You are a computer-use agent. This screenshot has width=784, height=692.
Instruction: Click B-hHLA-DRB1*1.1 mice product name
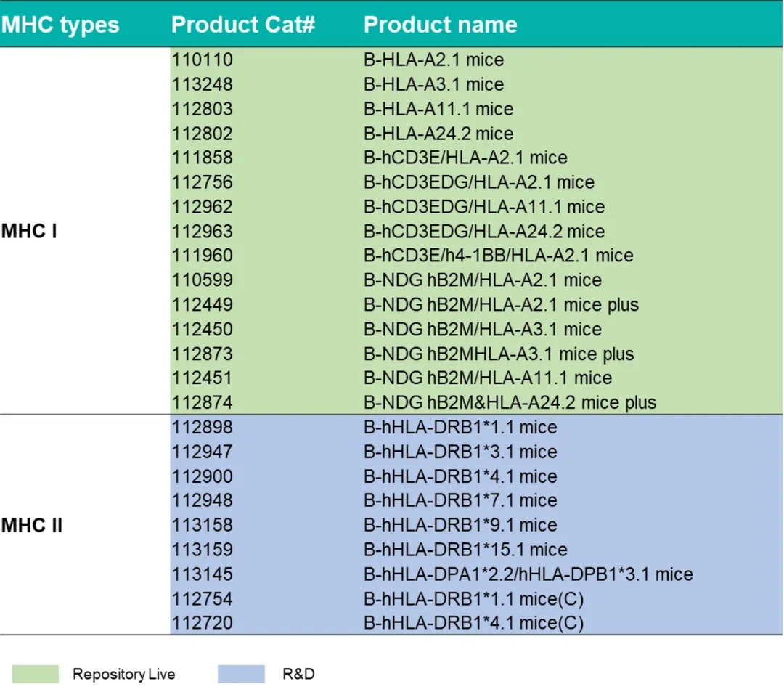tap(460, 427)
